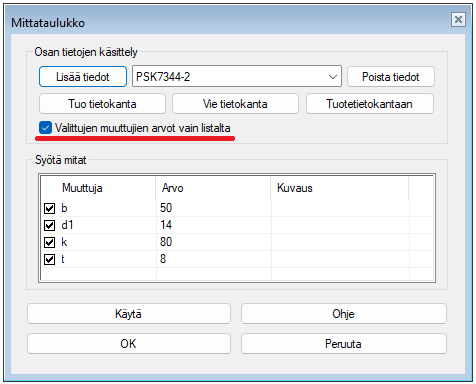This screenshot has width=476, height=384.
Task: Click Vie tietokanta to export database
Action: (235, 104)
